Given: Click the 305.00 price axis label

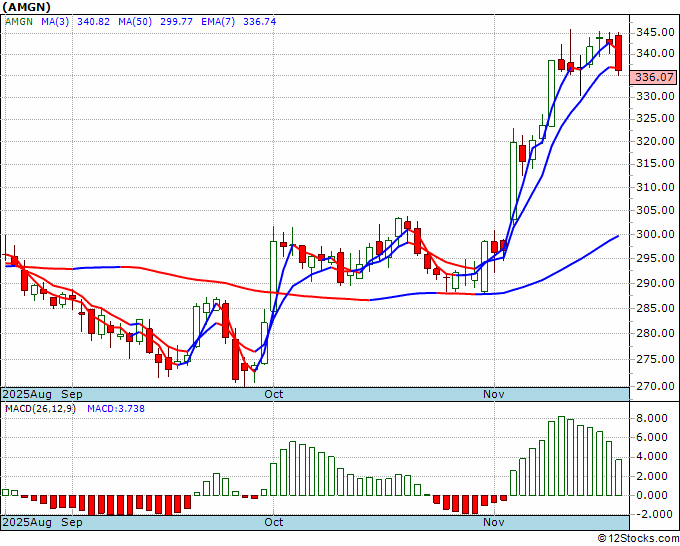Looking at the screenshot, I should [x=655, y=210].
